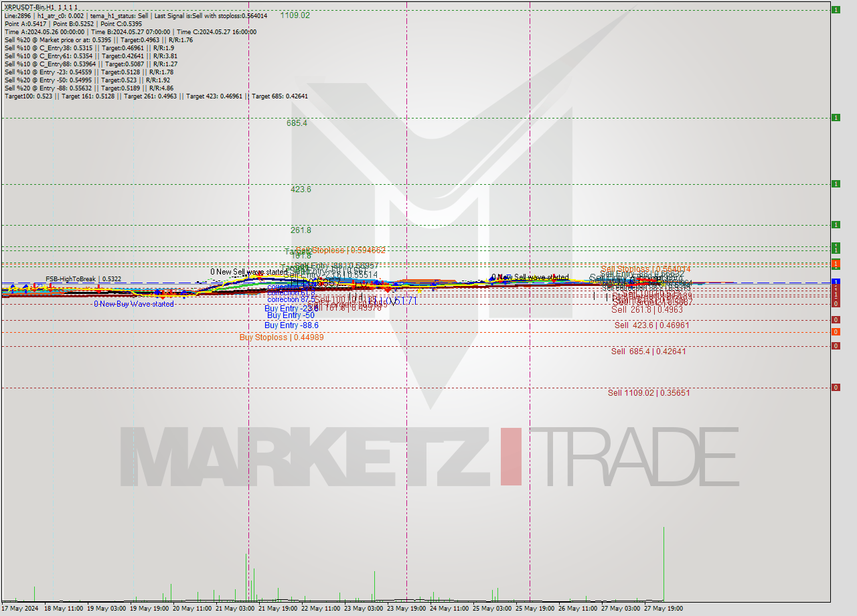
Task: Click the tallest volume bar near 27 May 19:00
Action: tap(664, 564)
